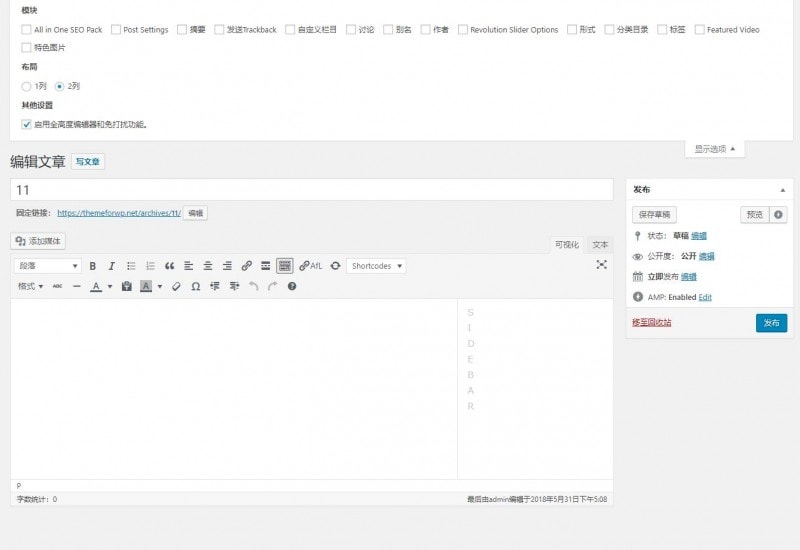This screenshot has width=800, height=550.
Task: Switch to the 文本 text editor tab
Action: 599,244
